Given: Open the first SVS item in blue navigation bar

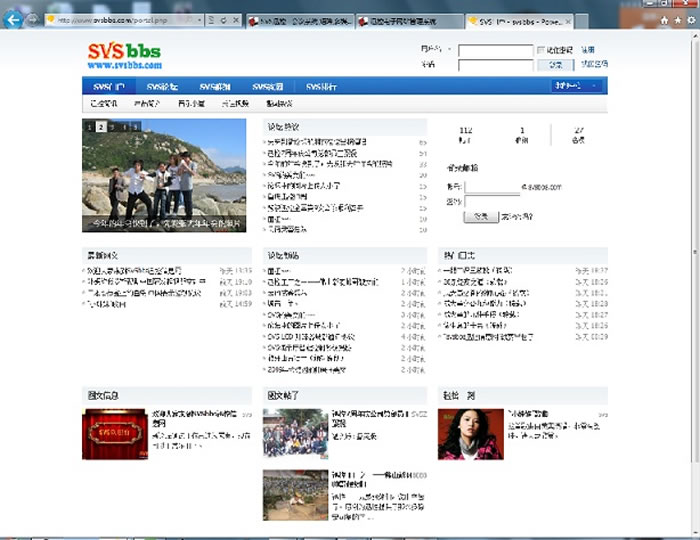Looking at the screenshot, I should click(108, 87).
